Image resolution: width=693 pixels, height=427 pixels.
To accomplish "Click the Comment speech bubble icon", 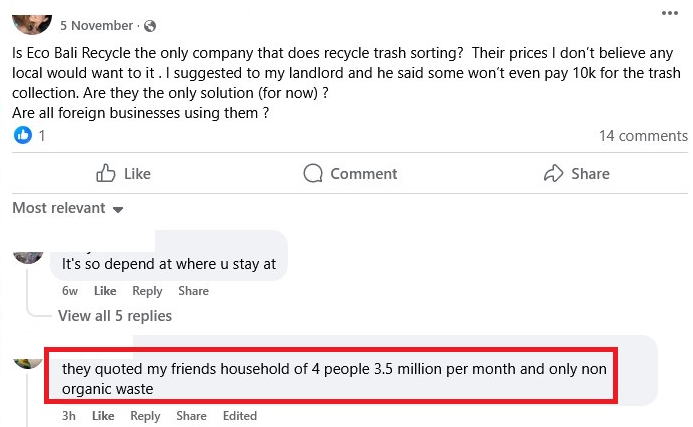I will point(313,174).
